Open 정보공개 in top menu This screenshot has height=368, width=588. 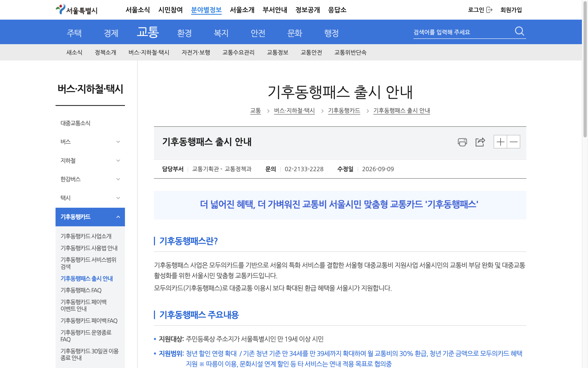click(307, 10)
